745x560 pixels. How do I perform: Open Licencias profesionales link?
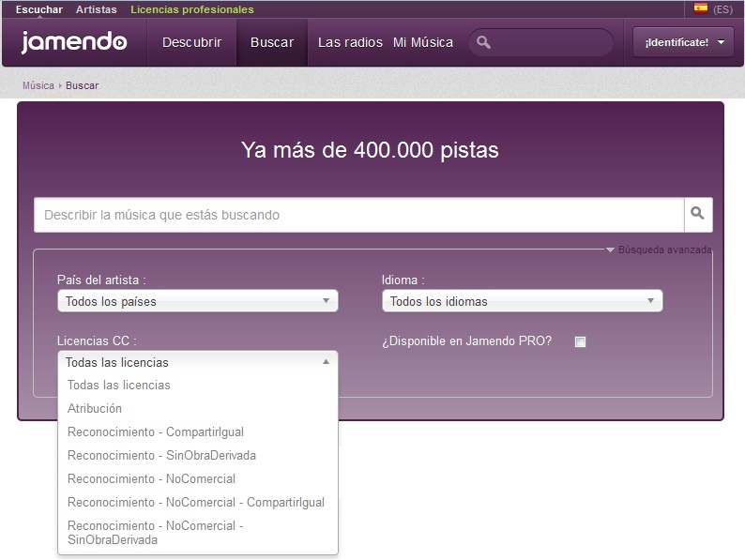click(x=192, y=9)
